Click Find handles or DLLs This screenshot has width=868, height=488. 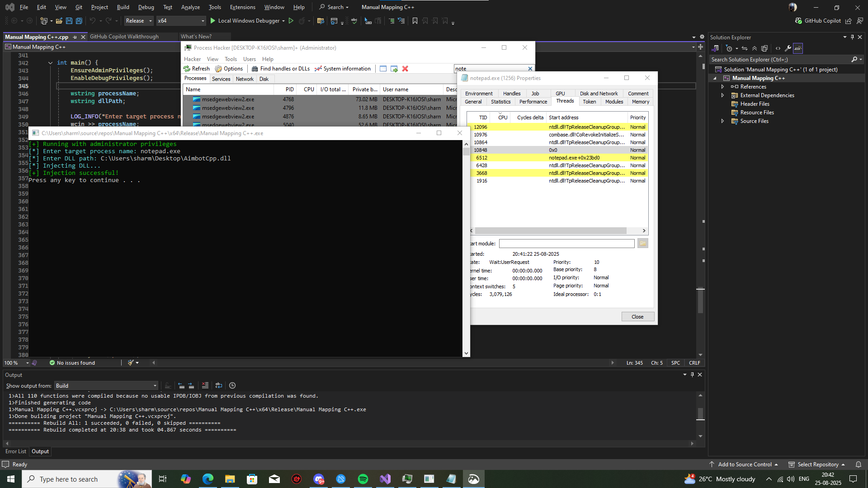tap(281, 69)
